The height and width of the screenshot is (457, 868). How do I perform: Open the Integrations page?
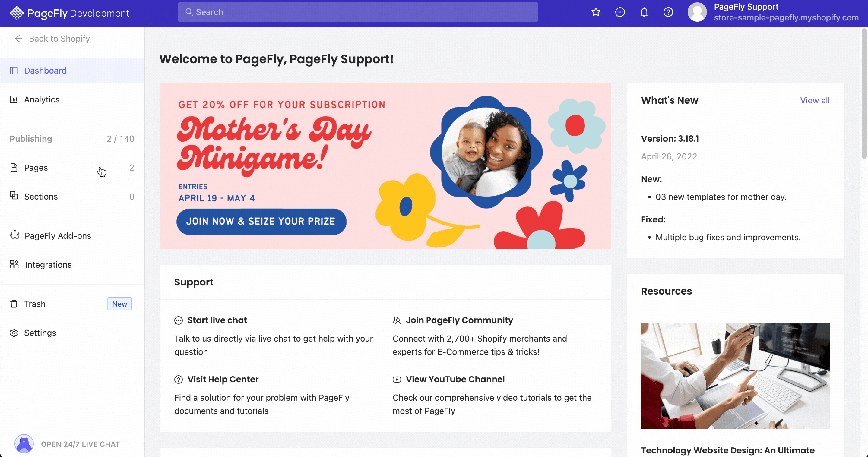click(x=72, y=264)
